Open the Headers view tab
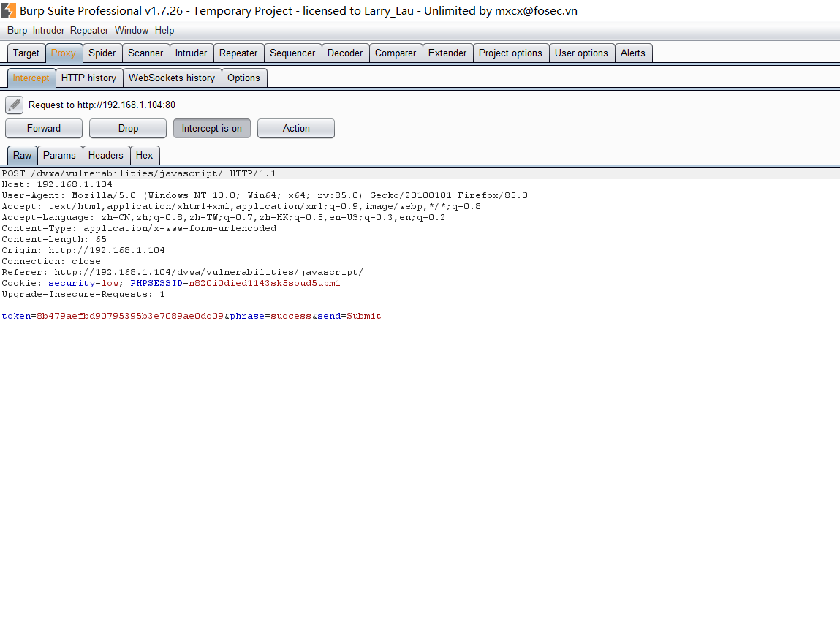 [x=106, y=156]
